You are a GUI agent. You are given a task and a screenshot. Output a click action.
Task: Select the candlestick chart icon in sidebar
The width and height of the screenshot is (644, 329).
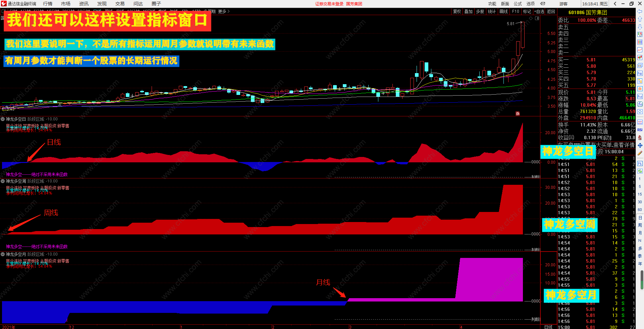pyautogui.click(x=640, y=58)
